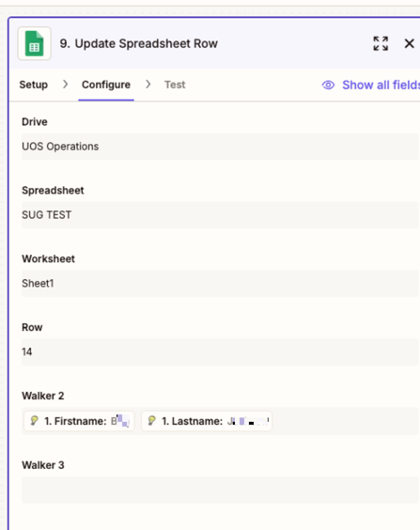
Task: Open the Spreadsheet dropdown showing SUG TEST
Action: click(x=220, y=215)
